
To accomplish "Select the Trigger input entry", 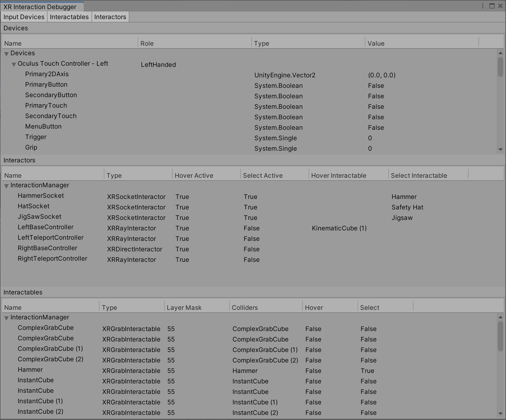I will 36,137.
